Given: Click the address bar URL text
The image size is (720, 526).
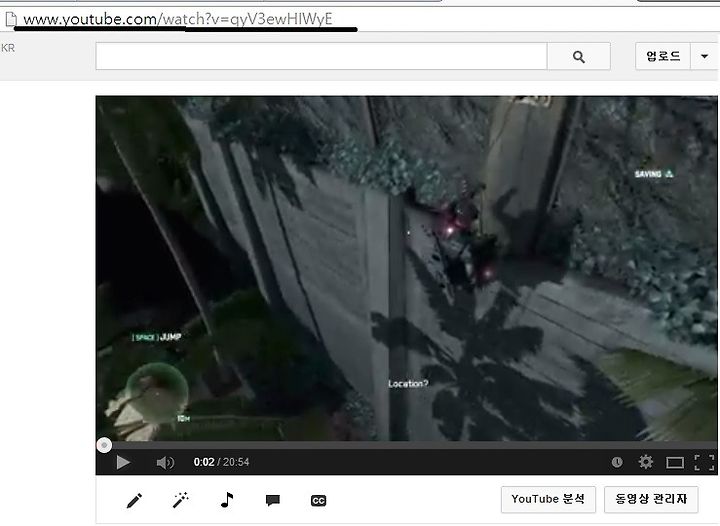Looking at the screenshot, I should click(178, 19).
